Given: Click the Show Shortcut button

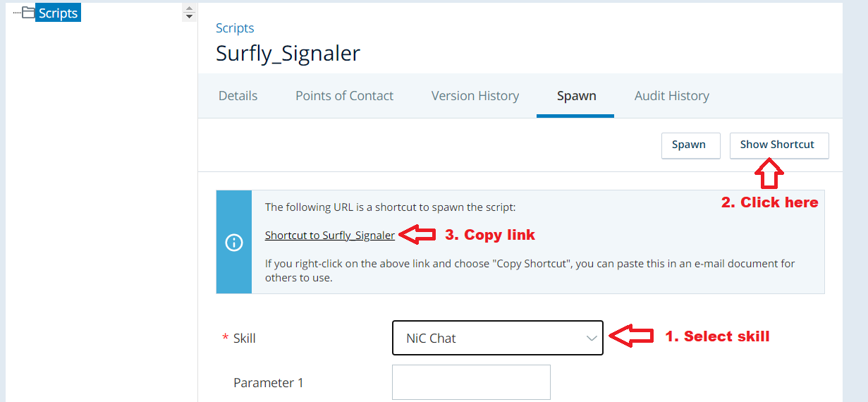Looking at the screenshot, I should coord(778,145).
